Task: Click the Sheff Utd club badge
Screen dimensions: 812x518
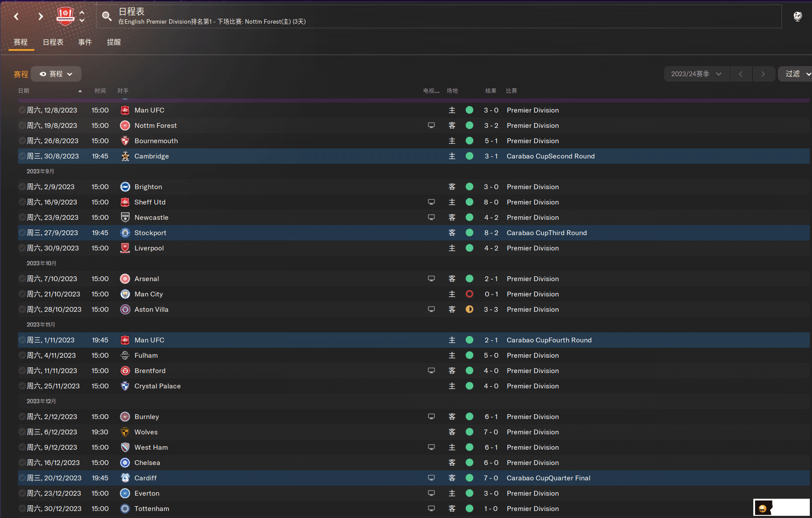Action: (x=125, y=202)
